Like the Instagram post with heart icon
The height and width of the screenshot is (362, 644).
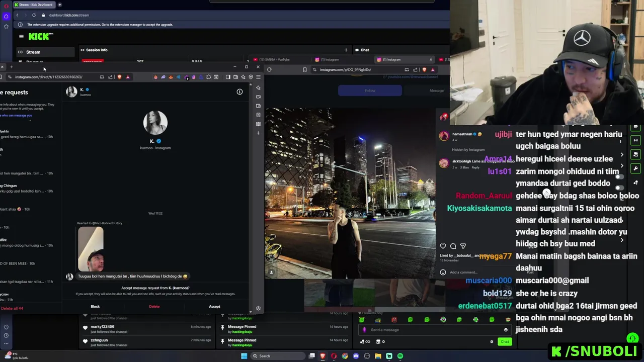click(443, 246)
